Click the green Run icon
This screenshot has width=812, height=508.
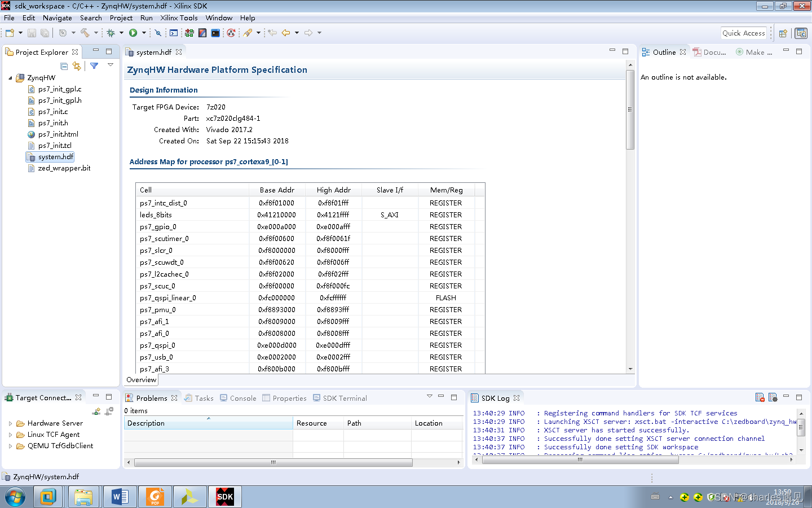click(133, 33)
